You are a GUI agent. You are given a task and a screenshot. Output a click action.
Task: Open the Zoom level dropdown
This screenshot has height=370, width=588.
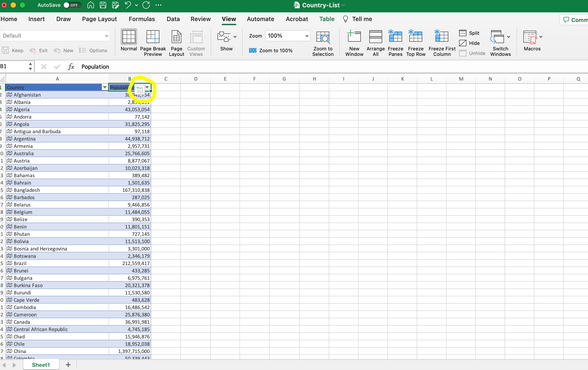(x=306, y=36)
